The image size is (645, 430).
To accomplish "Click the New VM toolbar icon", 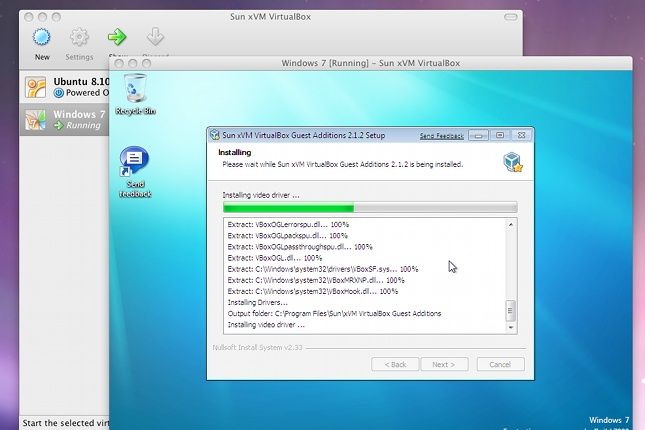I will [42, 37].
